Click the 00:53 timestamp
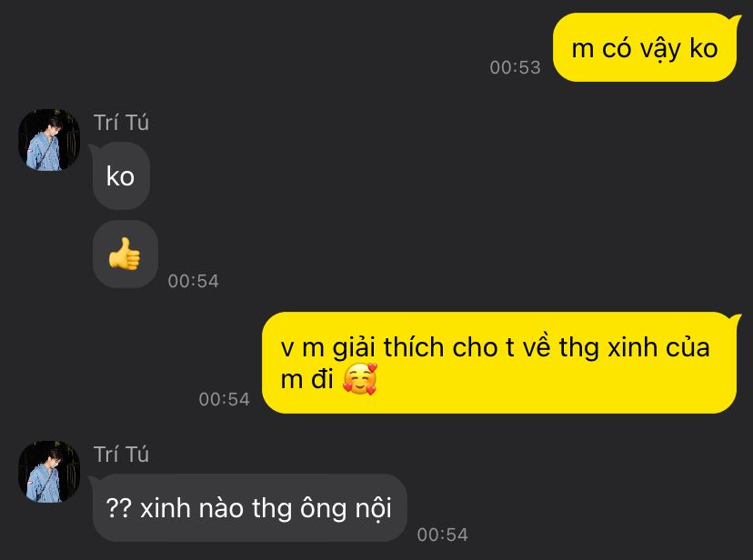The image size is (753, 560). (515, 67)
